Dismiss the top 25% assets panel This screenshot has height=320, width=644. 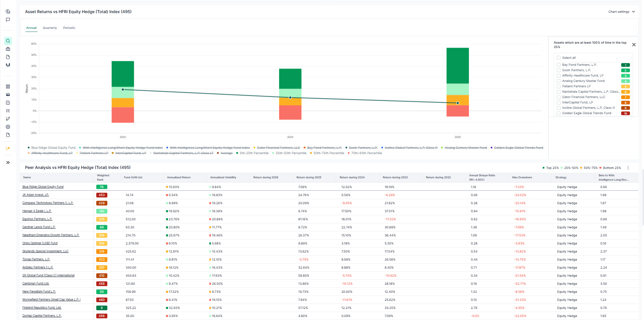[634, 45]
